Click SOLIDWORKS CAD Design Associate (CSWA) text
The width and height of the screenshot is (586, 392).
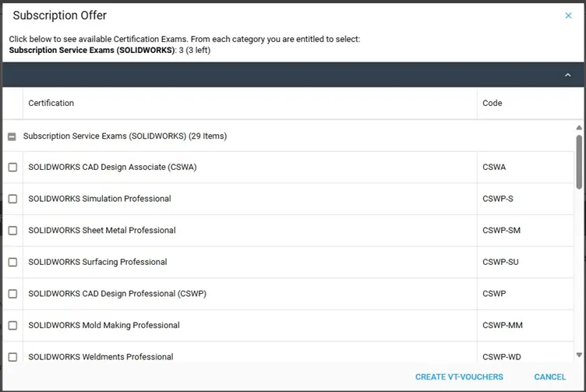click(x=112, y=167)
